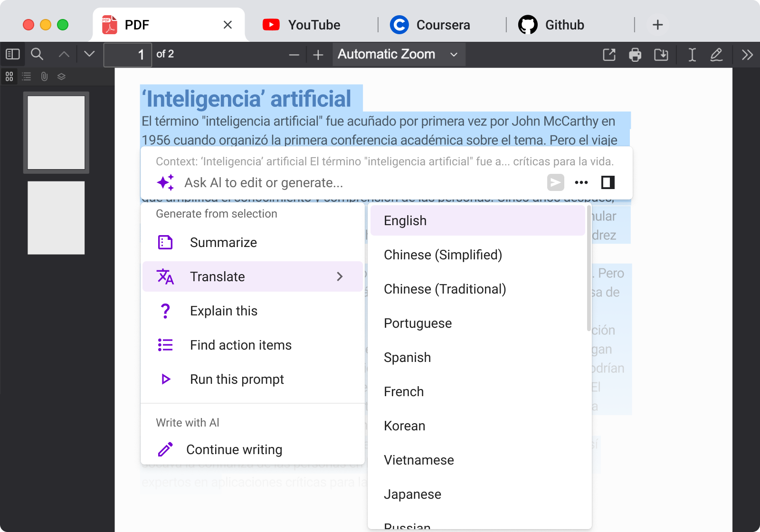Toggle the side panel layout icon

(x=608, y=182)
